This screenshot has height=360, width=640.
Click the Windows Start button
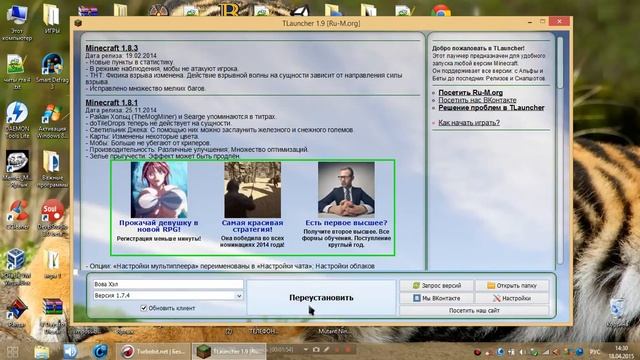(x=13, y=351)
